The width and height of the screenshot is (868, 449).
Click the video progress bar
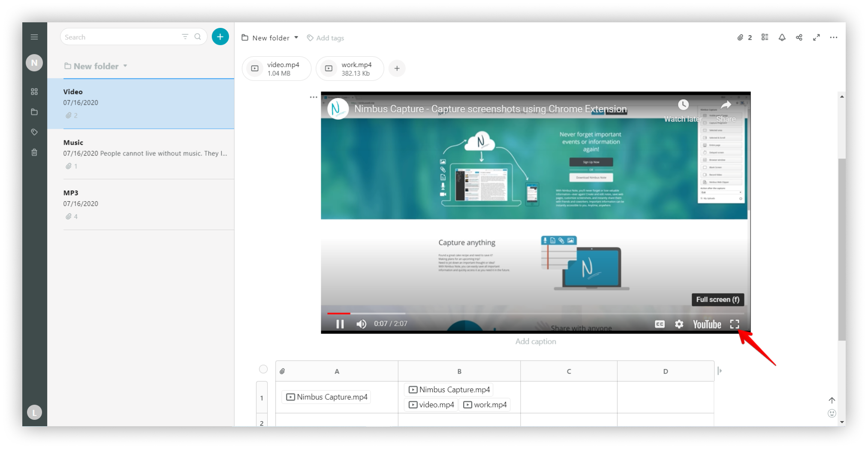point(535,313)
